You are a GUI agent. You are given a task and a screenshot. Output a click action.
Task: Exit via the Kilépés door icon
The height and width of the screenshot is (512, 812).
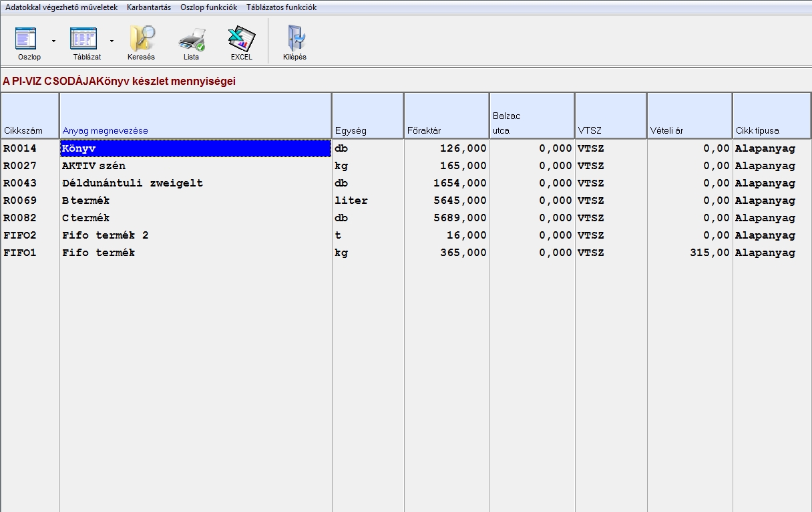click(x=294, y=40)
